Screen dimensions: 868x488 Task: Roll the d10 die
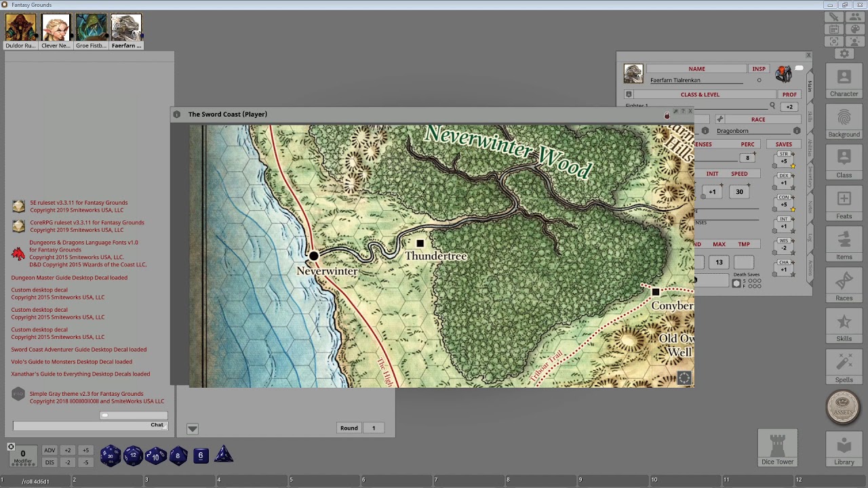coord(155,455)
